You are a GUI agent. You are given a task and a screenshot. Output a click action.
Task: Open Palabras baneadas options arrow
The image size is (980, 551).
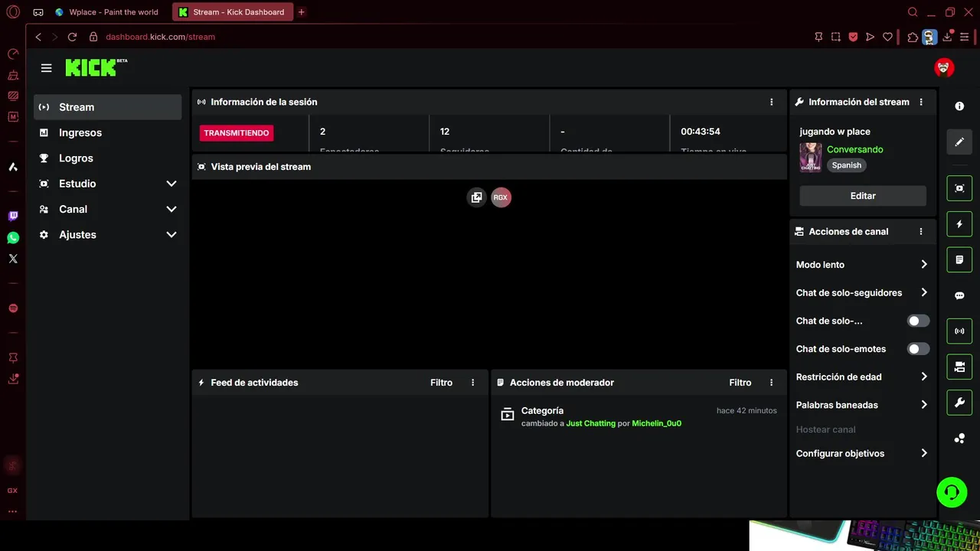(924, 405)
